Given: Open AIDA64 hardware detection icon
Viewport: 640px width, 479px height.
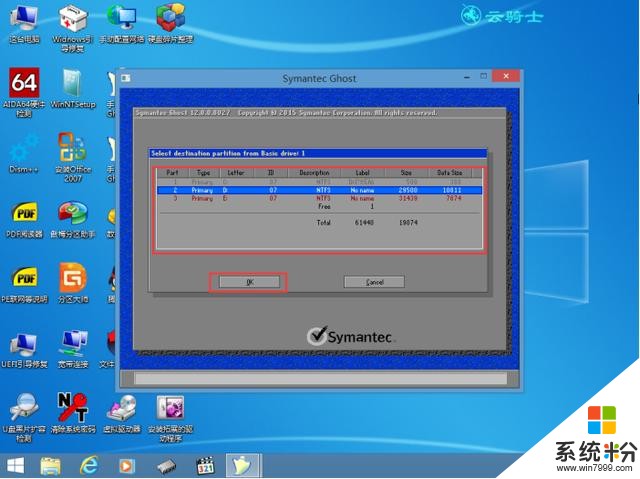Looking at the screenshot, I should 24,93.
